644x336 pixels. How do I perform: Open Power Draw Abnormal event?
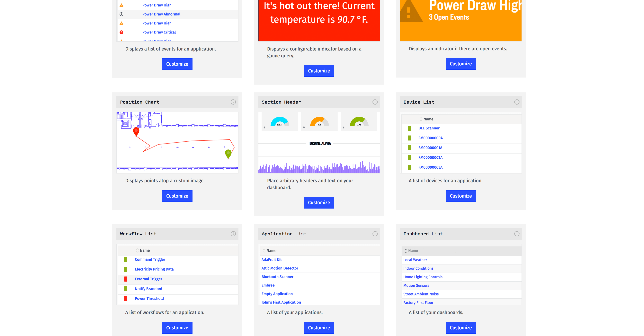point(161,14)
